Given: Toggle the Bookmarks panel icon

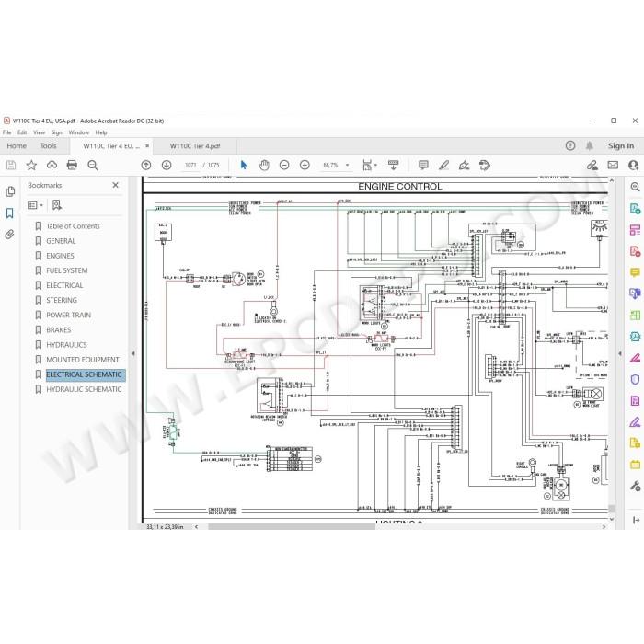Looking at the screenshot, I should coord(10,213).
